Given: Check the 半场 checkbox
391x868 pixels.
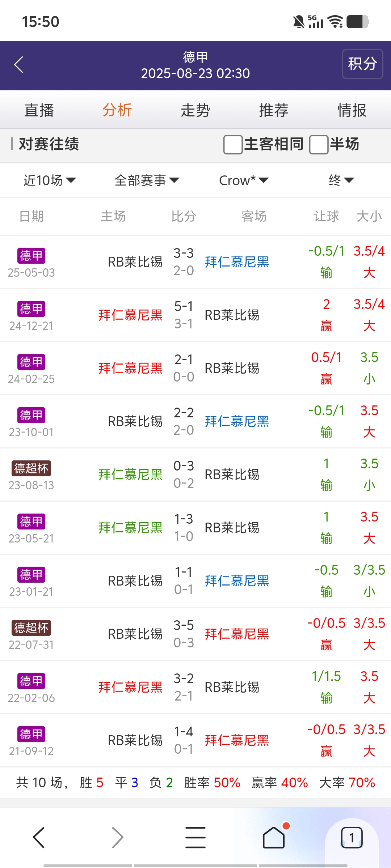Looking at the screenshot, I should pyautogui.click(x=319, y=144).
